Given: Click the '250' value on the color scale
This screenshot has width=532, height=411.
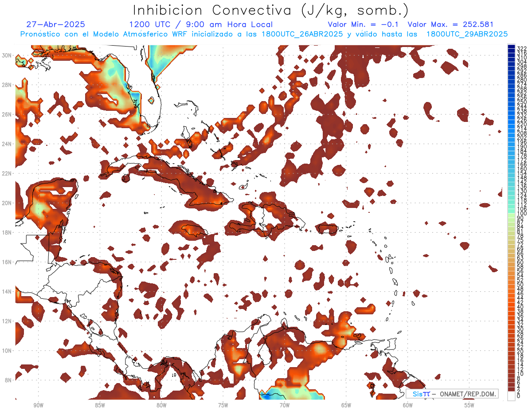Looking at the screenshot, I should 521,102.
